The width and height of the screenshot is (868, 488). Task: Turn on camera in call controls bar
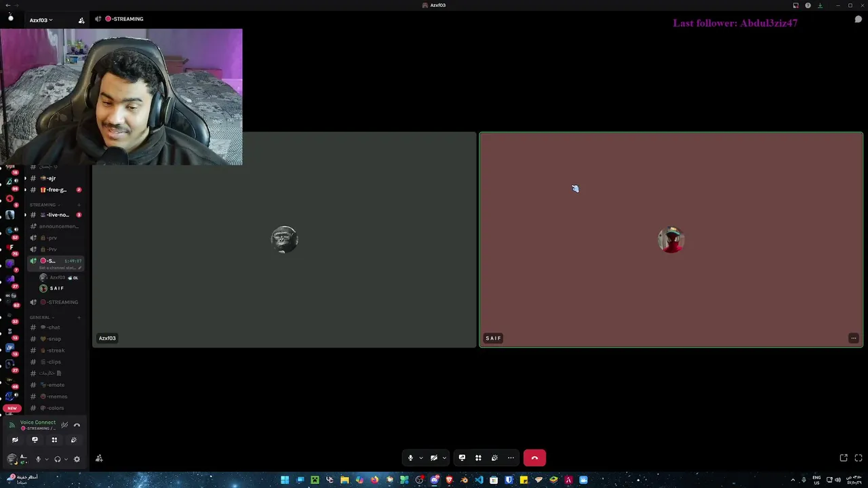tap(434, 458)
